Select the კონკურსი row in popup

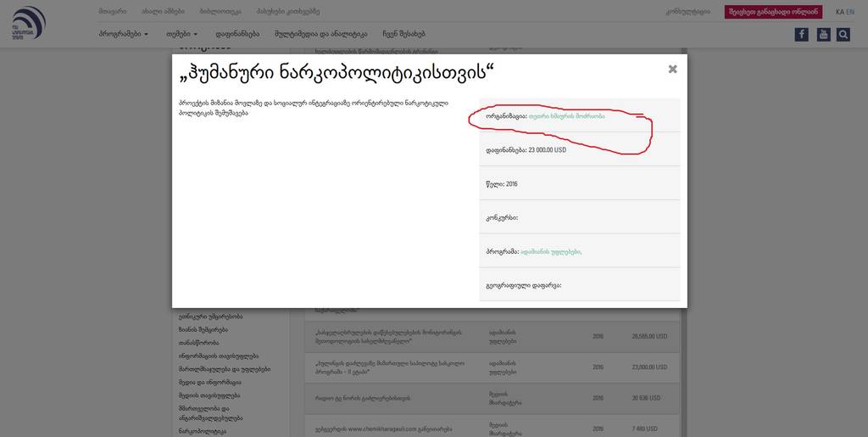tap(580, 217)
